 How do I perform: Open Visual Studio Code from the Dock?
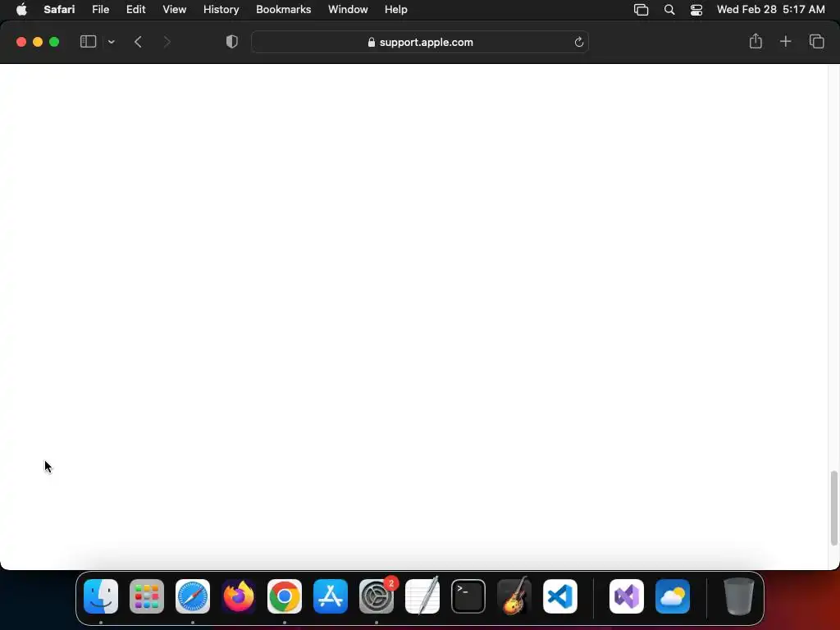pos(559,596)
